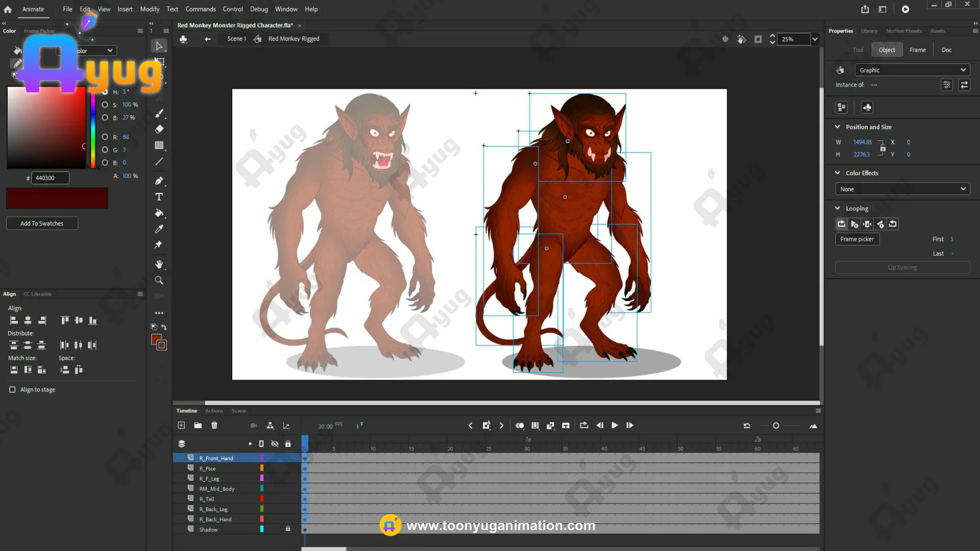Delete layer with trash icon
This screenshot has height=551, width=980.
[x=214, y=425]
